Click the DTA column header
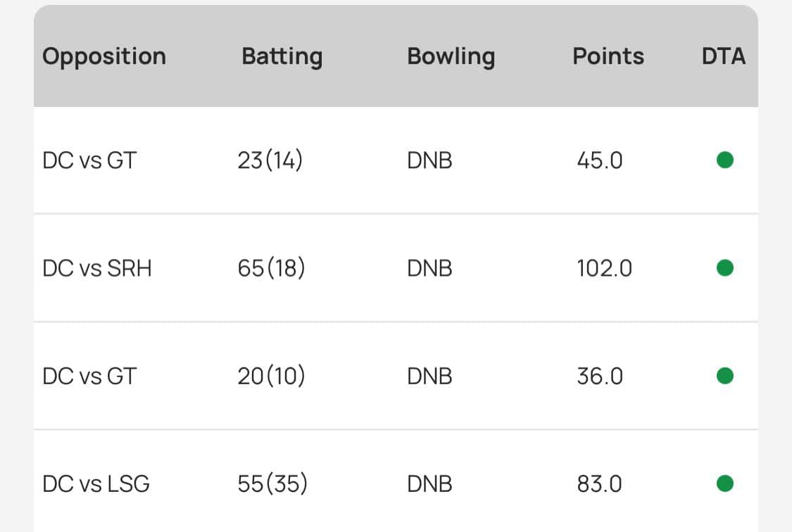This screenshot has width=792, height=532. (x=723, y=56)
